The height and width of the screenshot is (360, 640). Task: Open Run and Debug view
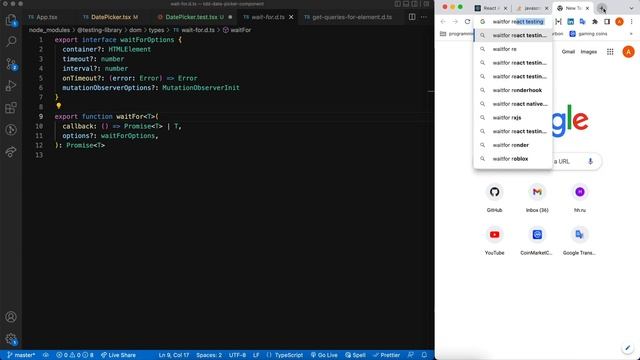click(11, 86)
